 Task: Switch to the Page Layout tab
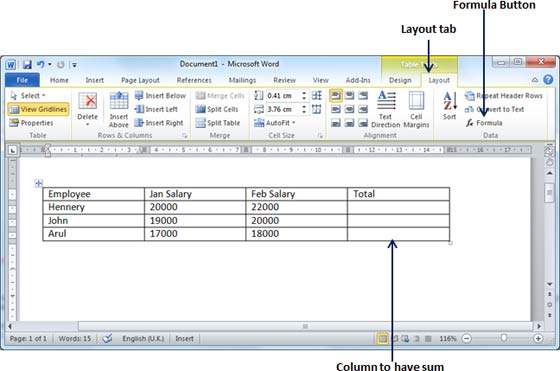[x=140, y=80]
